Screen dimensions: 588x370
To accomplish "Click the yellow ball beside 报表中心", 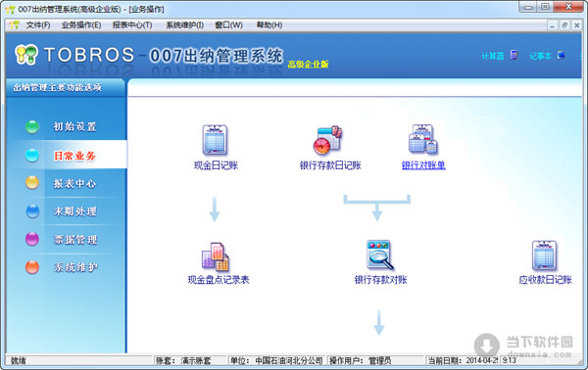I will coord(32,183).
